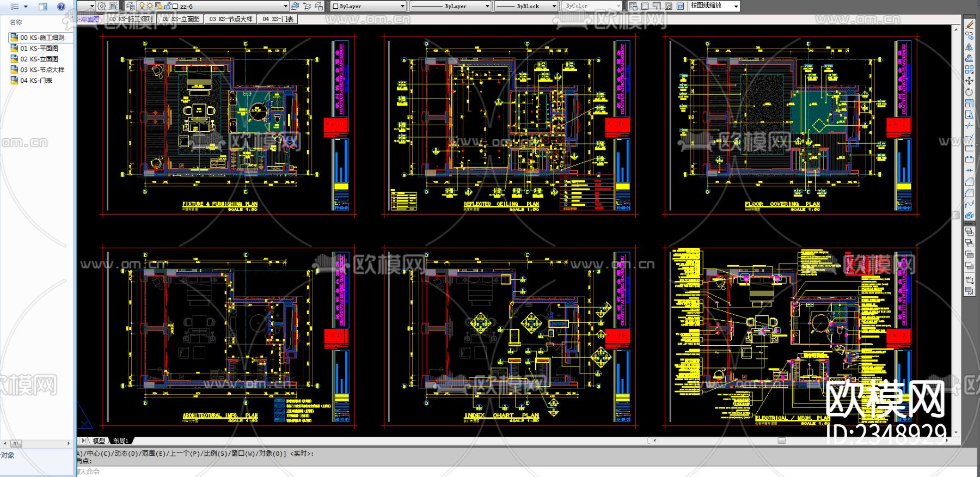Switch to the 03 KS-节点大样 tab
The width and height of the screenshot is (980, 477).
click(x=231, y=19)
